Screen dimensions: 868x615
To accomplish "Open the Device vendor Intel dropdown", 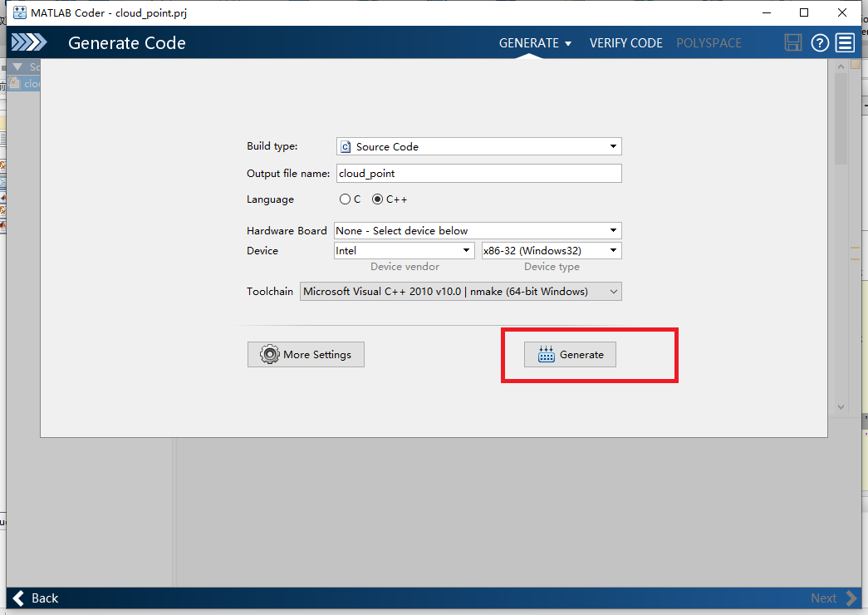I will click(x=405, y=250).
